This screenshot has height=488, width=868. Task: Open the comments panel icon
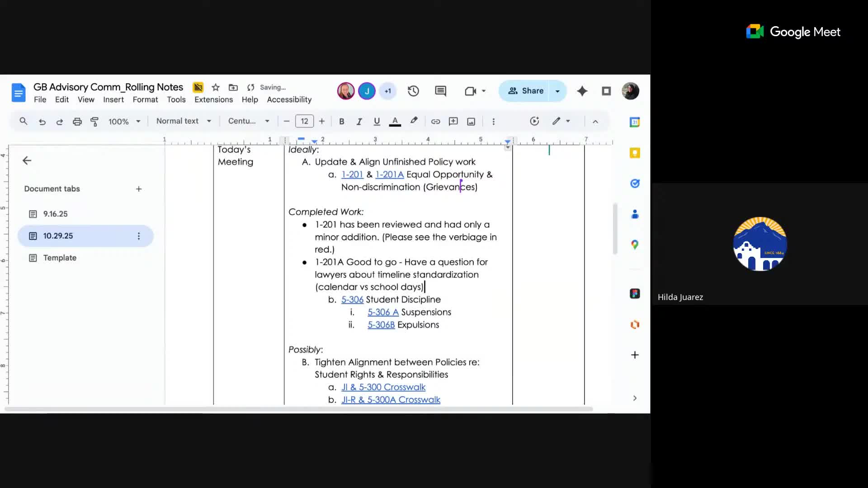point(440,91)
